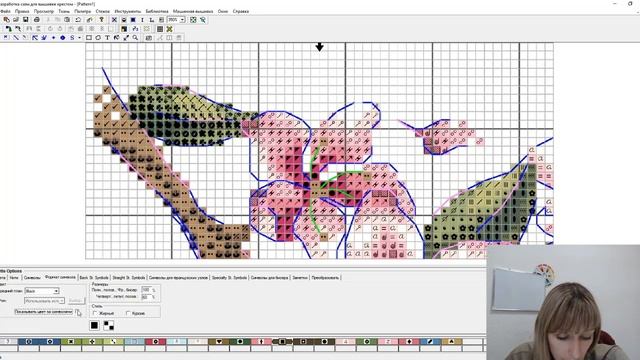The image size is (640, 360).
Task: Switch to the Straight St. Symbols tab
Action: (128, 278)
